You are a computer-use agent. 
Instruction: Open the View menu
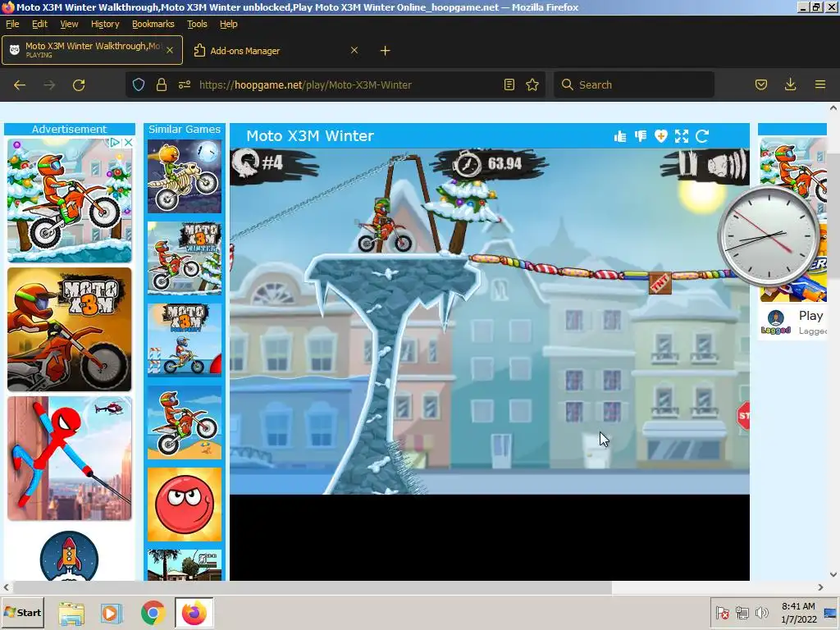69,24
